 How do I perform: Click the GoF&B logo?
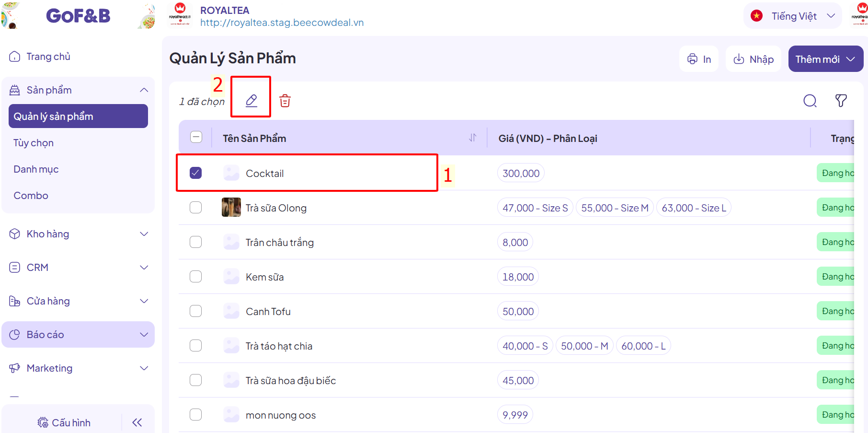[x=78, y=16]
